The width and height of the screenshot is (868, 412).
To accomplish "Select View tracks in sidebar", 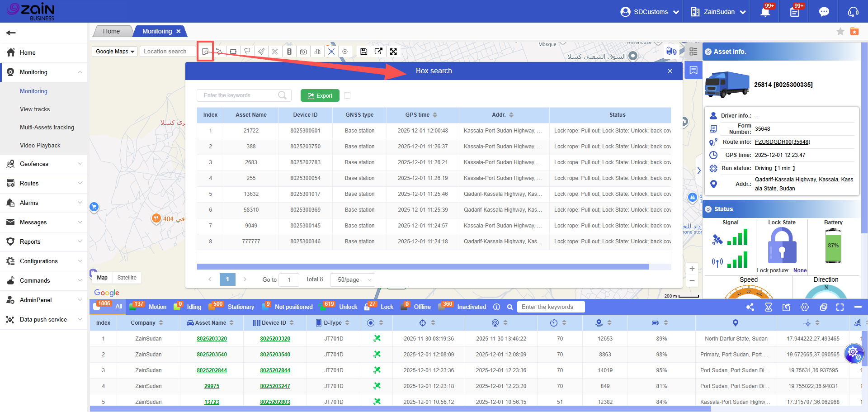I will click(35, 109).
